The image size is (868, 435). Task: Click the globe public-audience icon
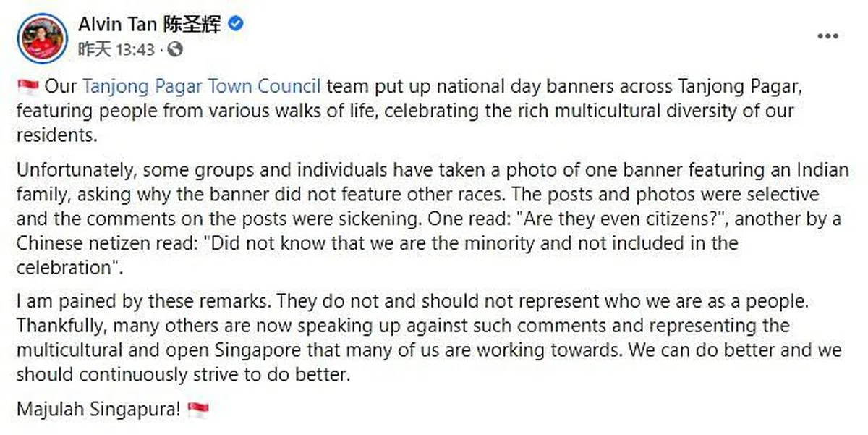click(x=174, y=49)
